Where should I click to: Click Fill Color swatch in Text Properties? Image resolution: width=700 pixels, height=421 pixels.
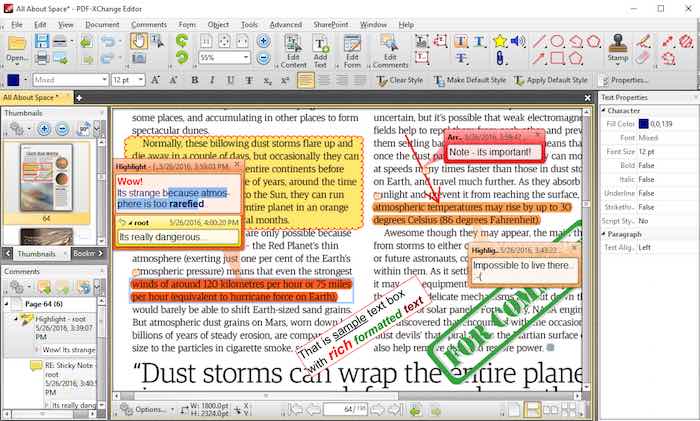[644, 124]
